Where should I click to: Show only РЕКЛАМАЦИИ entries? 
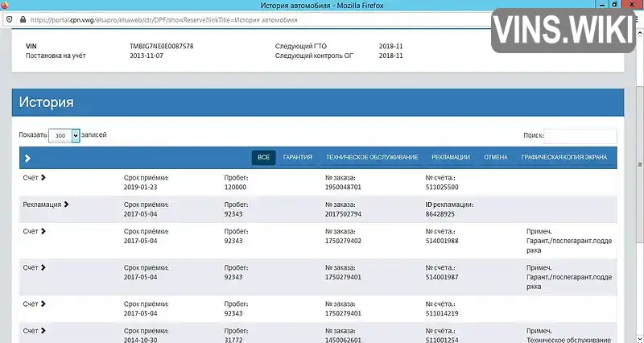coord(451,157)
